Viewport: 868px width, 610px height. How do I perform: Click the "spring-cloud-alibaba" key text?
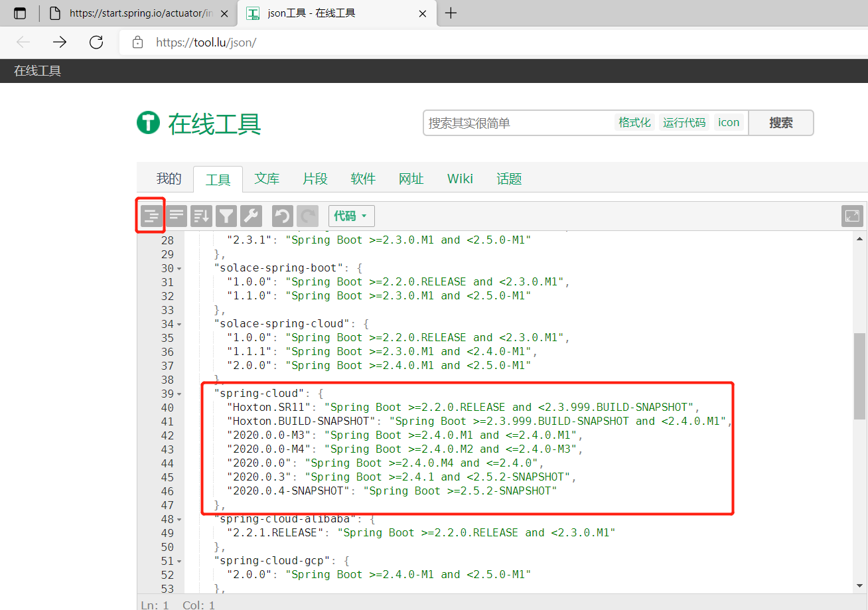click(x=285, y=518)
